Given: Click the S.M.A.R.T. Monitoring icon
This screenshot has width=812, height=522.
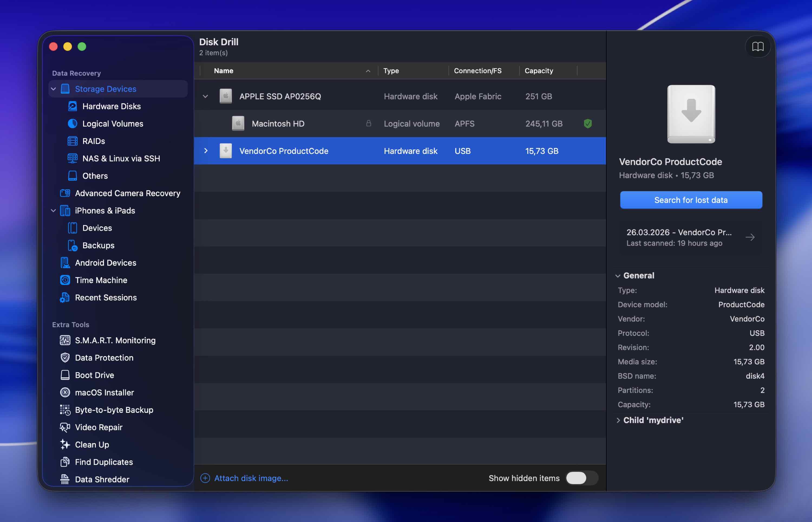Looking at the screenshot, I should pyautogui.click(x=65, y=340).
